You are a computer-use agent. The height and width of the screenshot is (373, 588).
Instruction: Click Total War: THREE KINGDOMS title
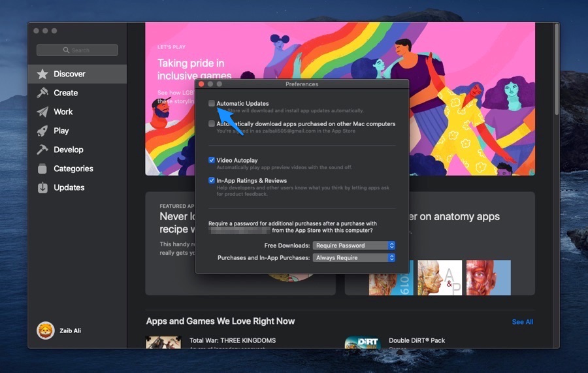pos(233,340)
